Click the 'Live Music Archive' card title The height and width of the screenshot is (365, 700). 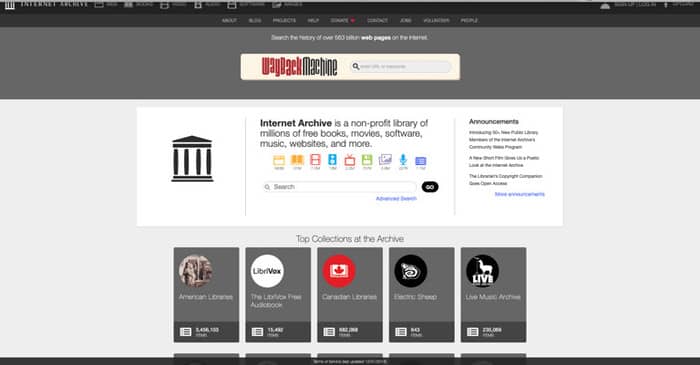pos(493,297)
